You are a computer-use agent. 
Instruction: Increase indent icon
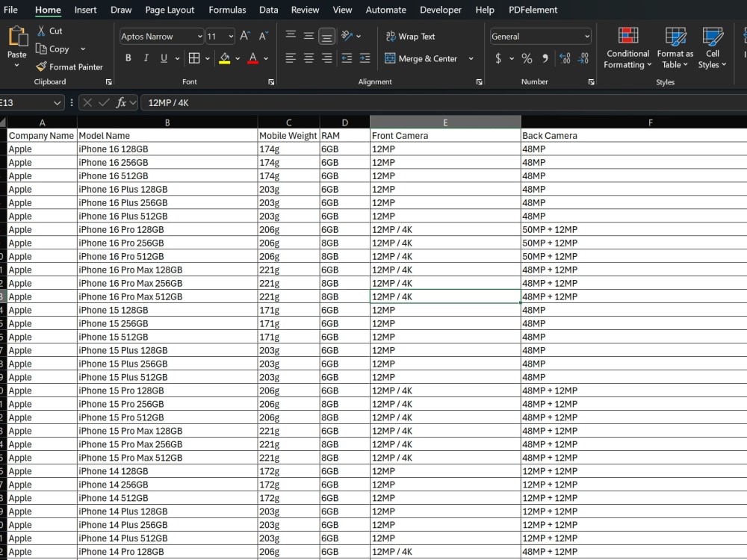click(x=365, y=58)
